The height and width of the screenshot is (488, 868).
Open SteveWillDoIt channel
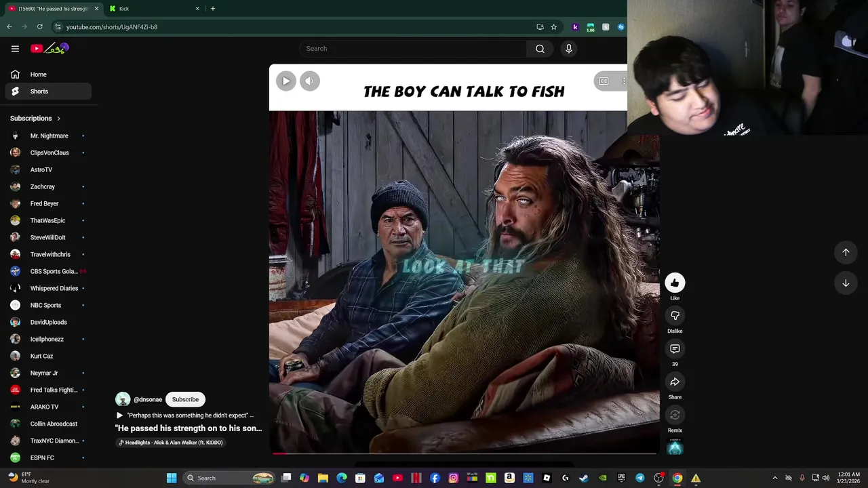[47, 237]
